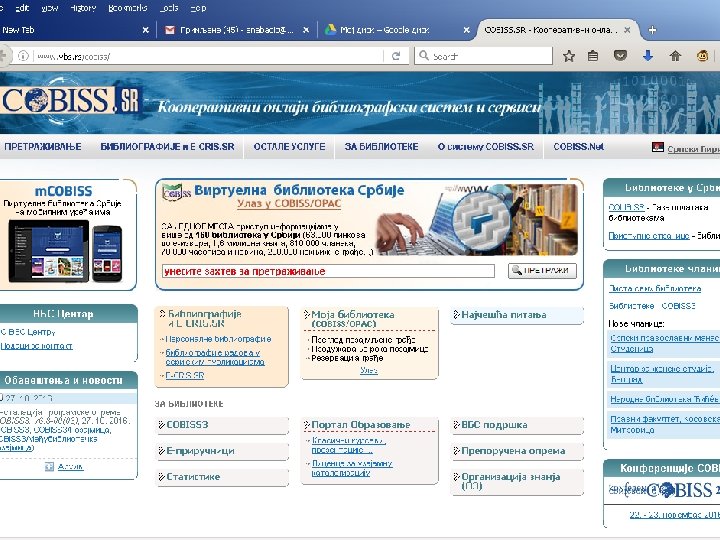The height and width of the screenshot is (540, 720).
Task: Reload the page with the refresh icon
Action: point(396,56)
